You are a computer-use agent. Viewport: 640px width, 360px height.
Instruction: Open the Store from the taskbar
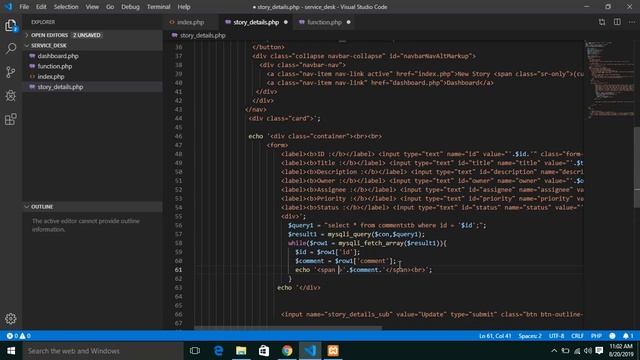[x=264, y=351]
